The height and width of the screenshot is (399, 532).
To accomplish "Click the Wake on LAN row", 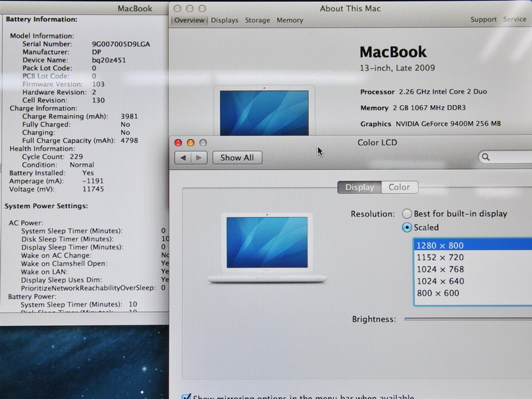I will (x=95, y=272).
